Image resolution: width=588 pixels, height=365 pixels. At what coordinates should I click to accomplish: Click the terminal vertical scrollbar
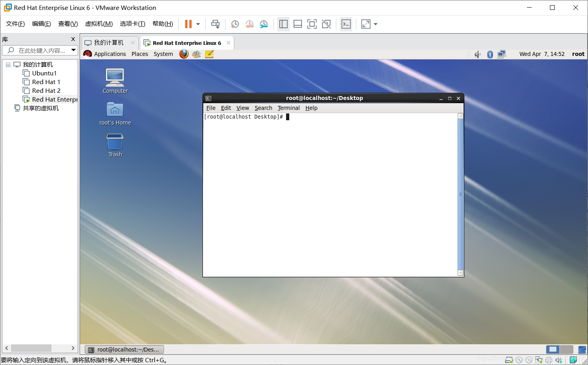(x=460, y=194)
